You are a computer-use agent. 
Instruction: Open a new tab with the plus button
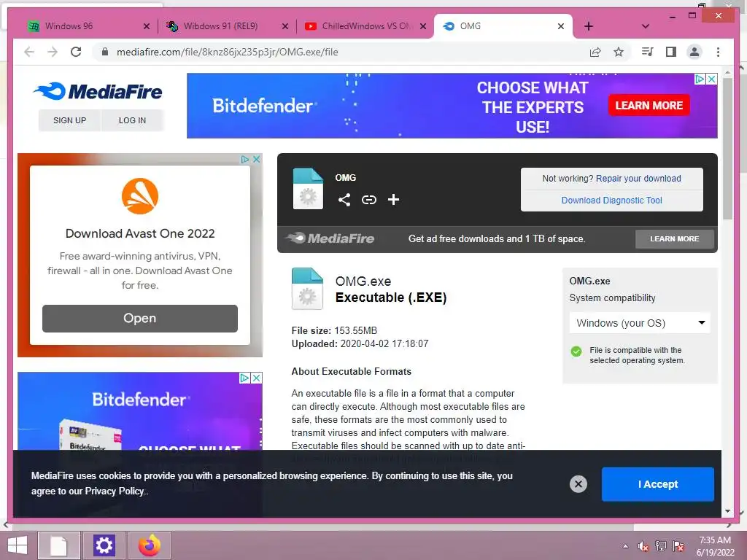pyautogui.click(x=589, y=26)
